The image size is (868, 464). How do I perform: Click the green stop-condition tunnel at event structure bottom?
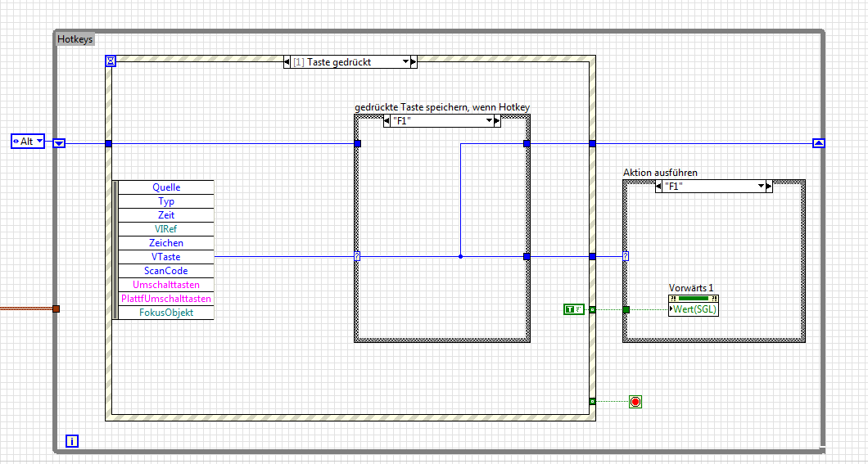592,402
